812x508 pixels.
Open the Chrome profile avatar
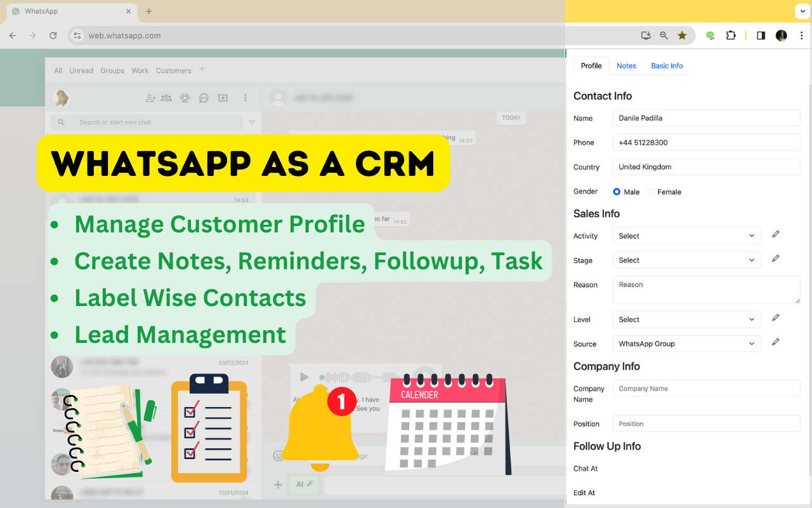(x=782, y=36)
